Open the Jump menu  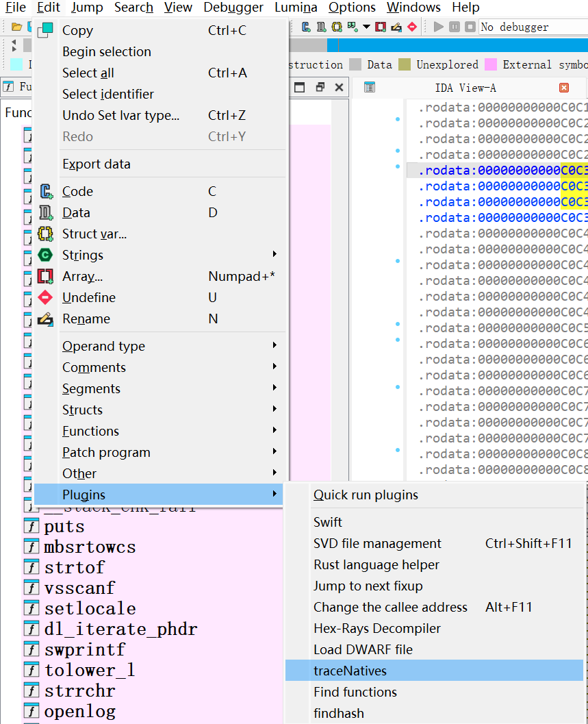(87, 8)
